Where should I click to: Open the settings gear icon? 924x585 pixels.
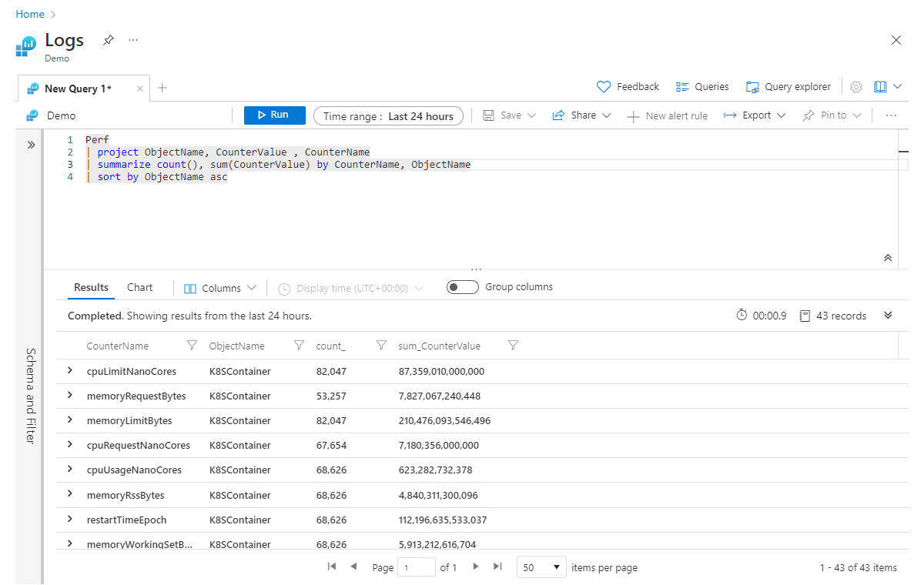click(x=856, y=87)
